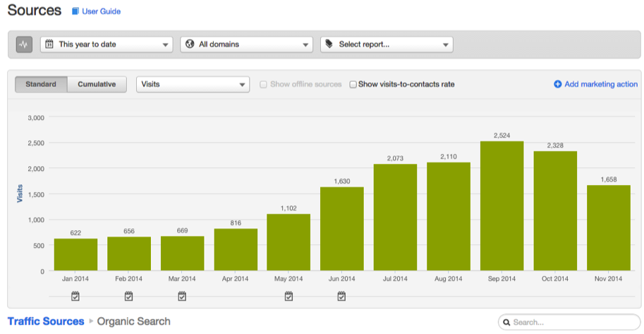Click the Apr 2014 bar
The height and width of the screenshot is (334, 644).
pyautogui.click(x=236, y=250)
